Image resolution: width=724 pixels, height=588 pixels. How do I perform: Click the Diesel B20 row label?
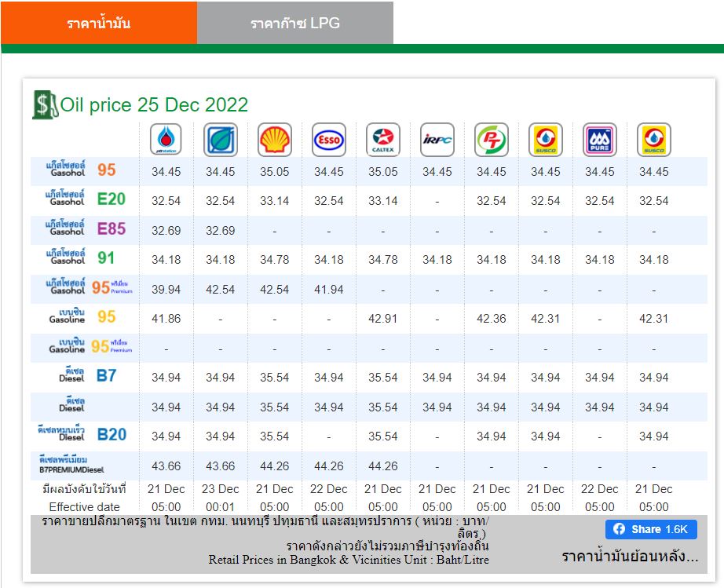[x=82, y=434]
